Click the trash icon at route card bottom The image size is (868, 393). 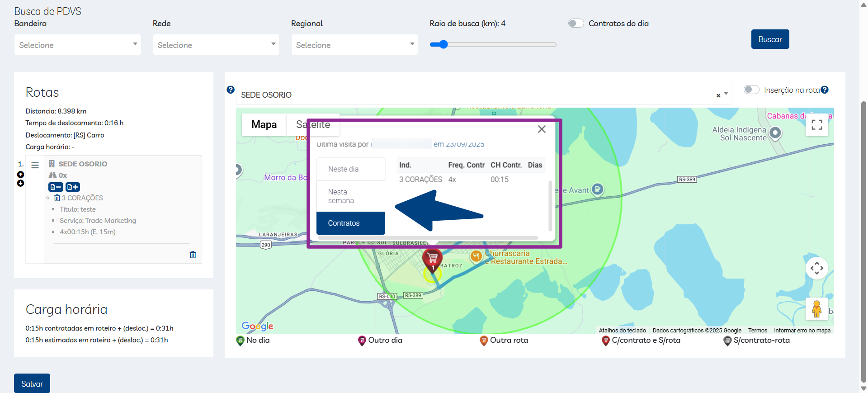pyautogui.click(x=193, y=255)
